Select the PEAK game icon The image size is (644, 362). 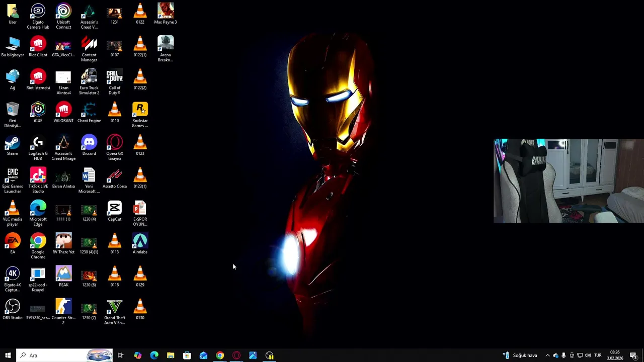click(x=63, y=277)
